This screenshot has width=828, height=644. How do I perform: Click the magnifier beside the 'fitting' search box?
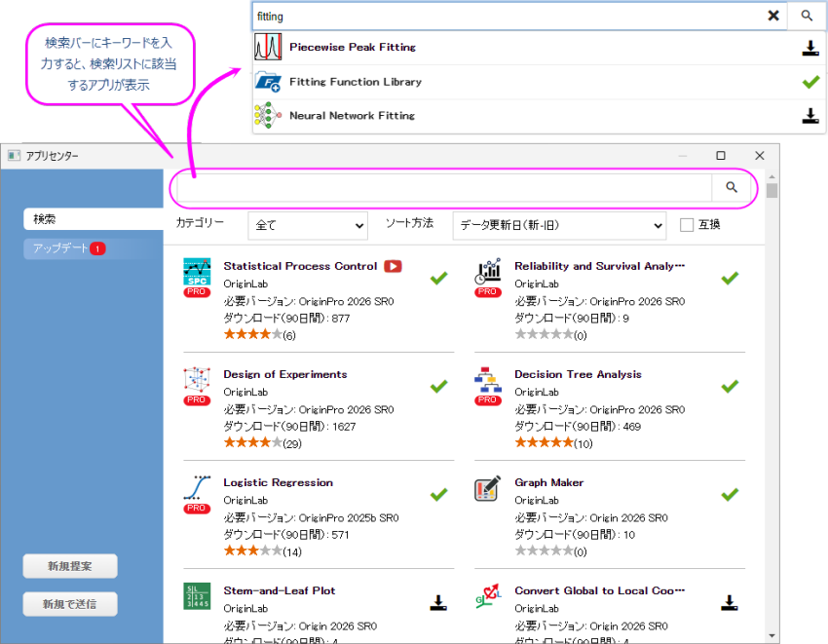[x=807, y=16]
